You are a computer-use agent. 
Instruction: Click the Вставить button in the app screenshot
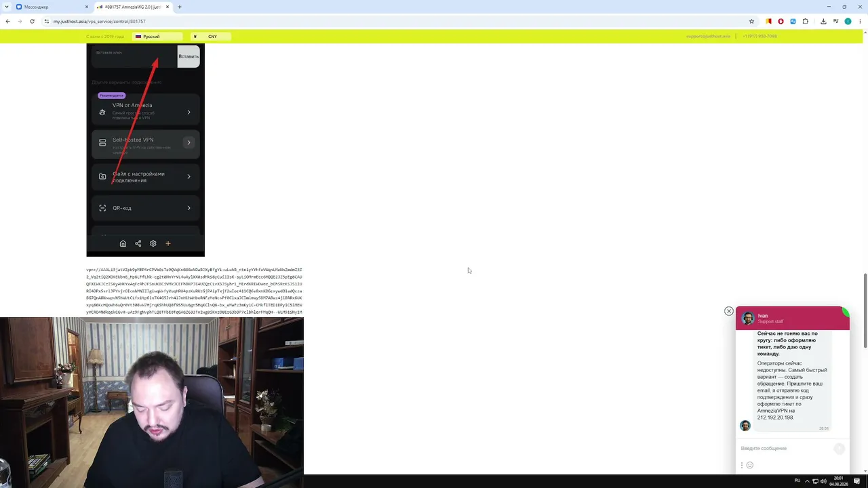coord(189,56)
